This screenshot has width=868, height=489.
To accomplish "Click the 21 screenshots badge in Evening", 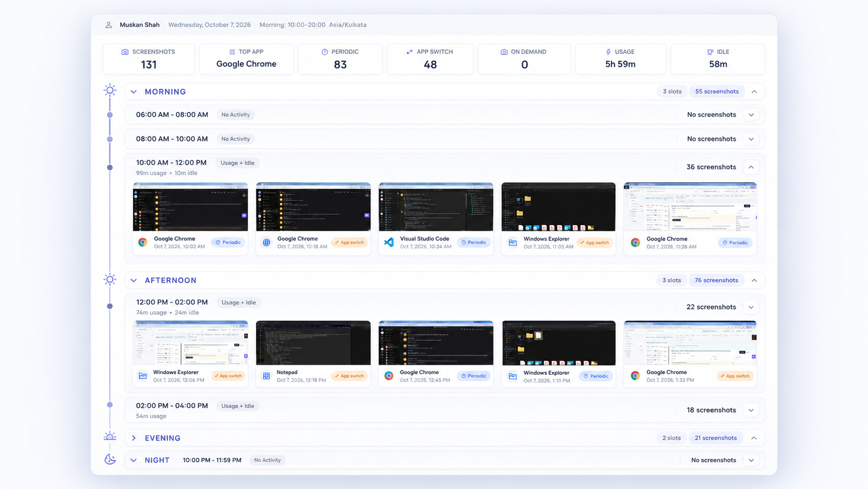I will tap(715, 438).
